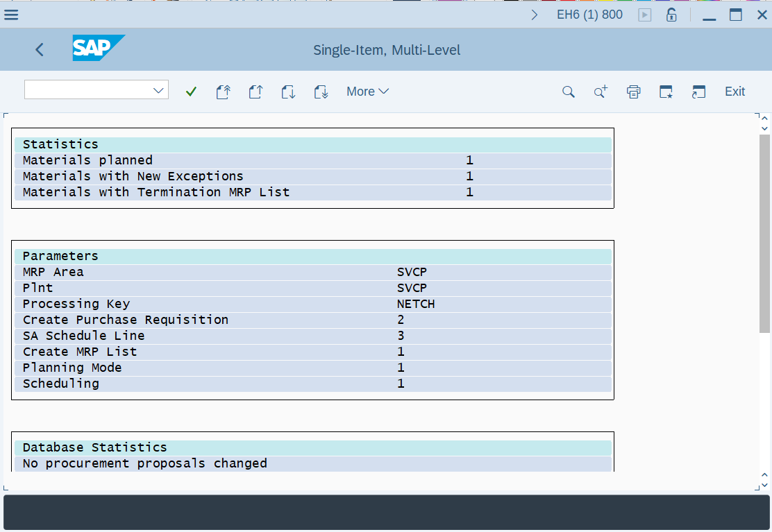Click the previous page icon
The image size is (772, 532).
255,91
